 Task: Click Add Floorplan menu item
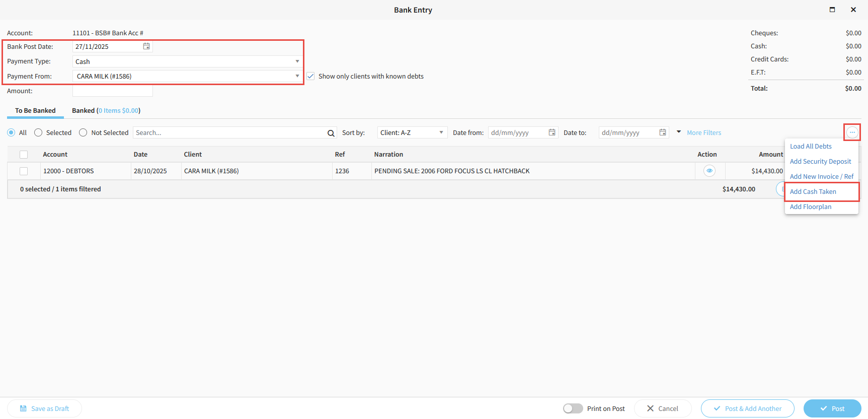811,206
